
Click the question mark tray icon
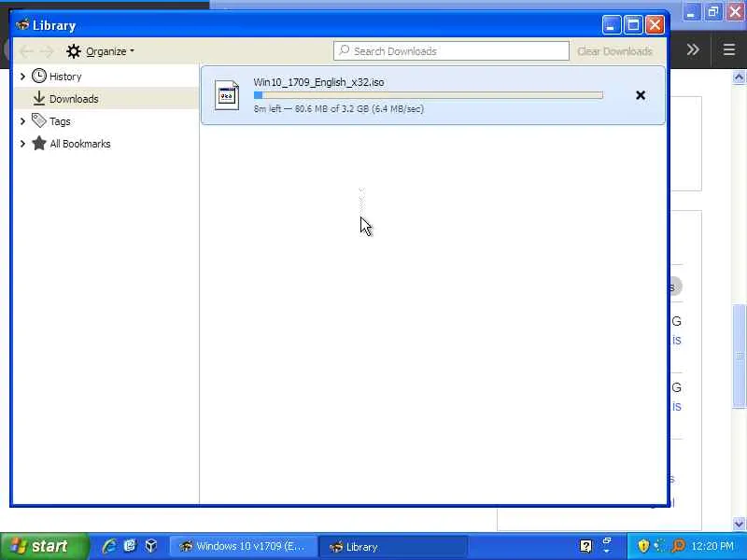coord(586,546)
